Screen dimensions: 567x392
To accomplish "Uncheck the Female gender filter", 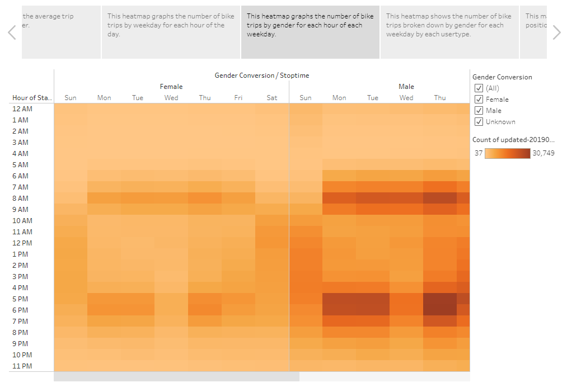I will tap(479, 99).
